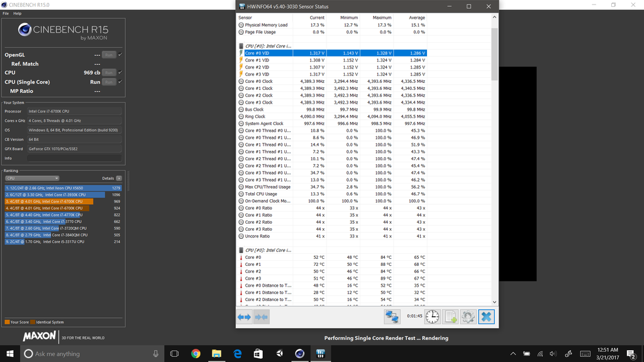Select the Intel Core i5-3317U ranking row
The height and width of the screenshot is (362, 644).
pos(64,242)
